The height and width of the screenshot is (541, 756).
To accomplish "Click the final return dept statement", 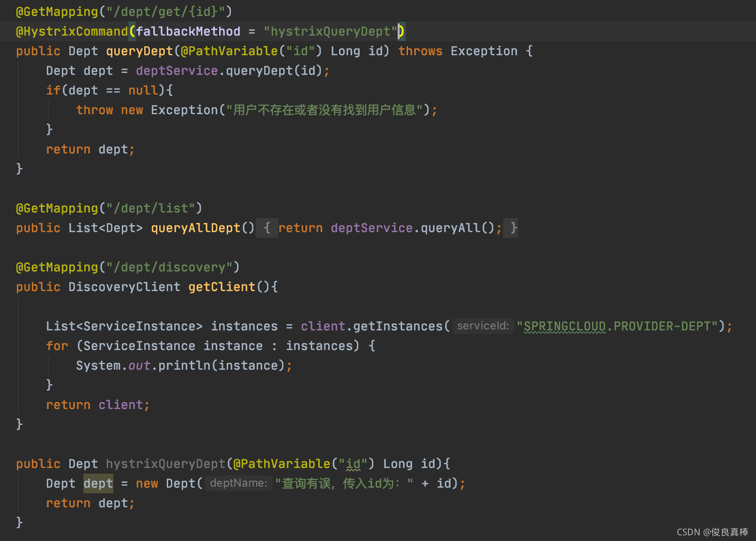I will (90, 503).
